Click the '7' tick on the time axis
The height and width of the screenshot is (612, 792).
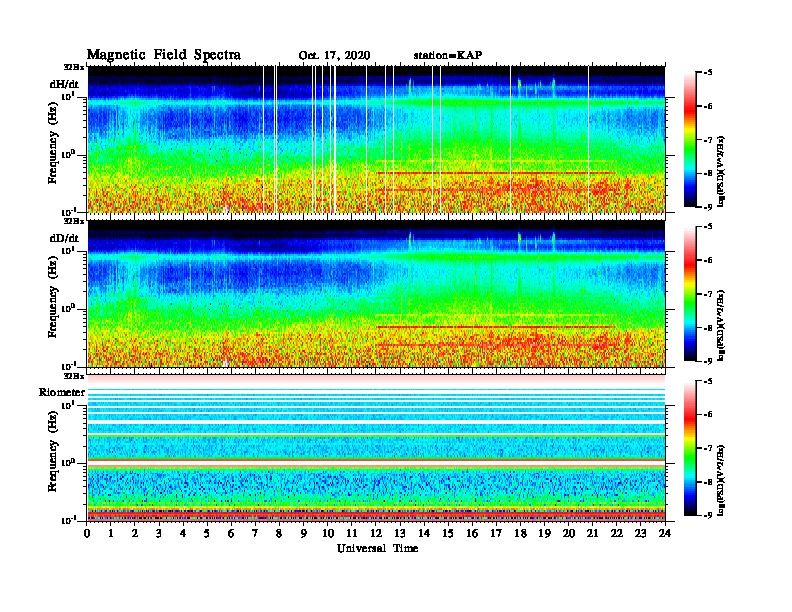(x=256, y=533)
